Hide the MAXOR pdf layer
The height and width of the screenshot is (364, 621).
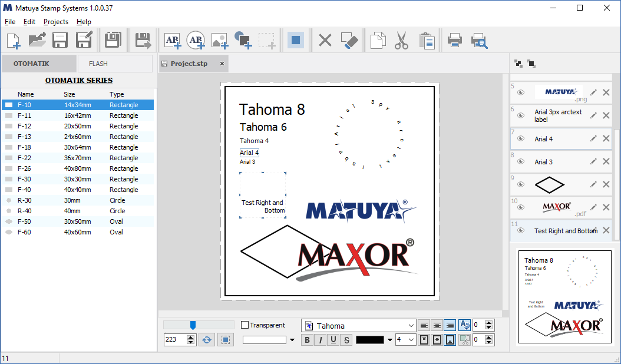(521, 207)
